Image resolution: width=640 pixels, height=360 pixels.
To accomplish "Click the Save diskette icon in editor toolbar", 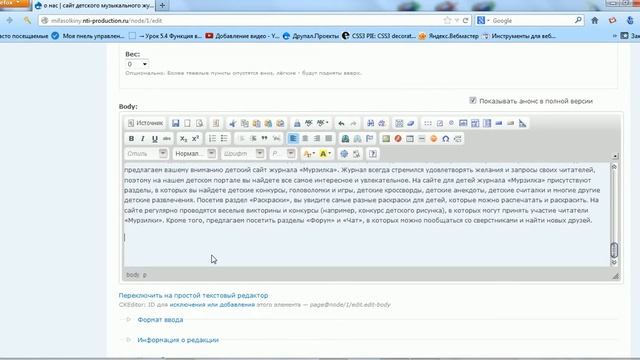I will (x=176, y=123).
